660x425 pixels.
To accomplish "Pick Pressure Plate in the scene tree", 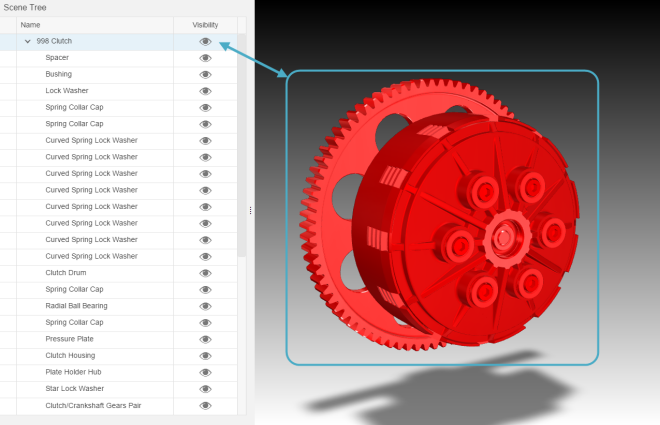I will (69, 339).
